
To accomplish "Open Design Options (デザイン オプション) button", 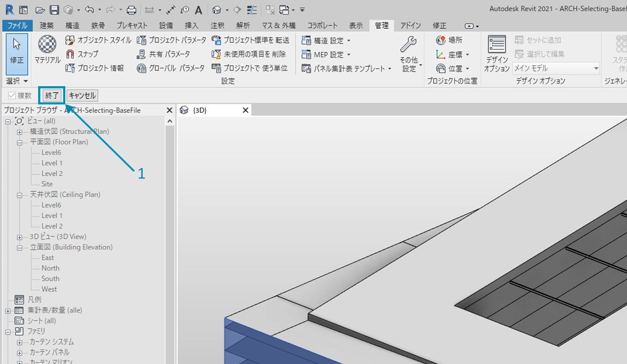I will (496, 53).
